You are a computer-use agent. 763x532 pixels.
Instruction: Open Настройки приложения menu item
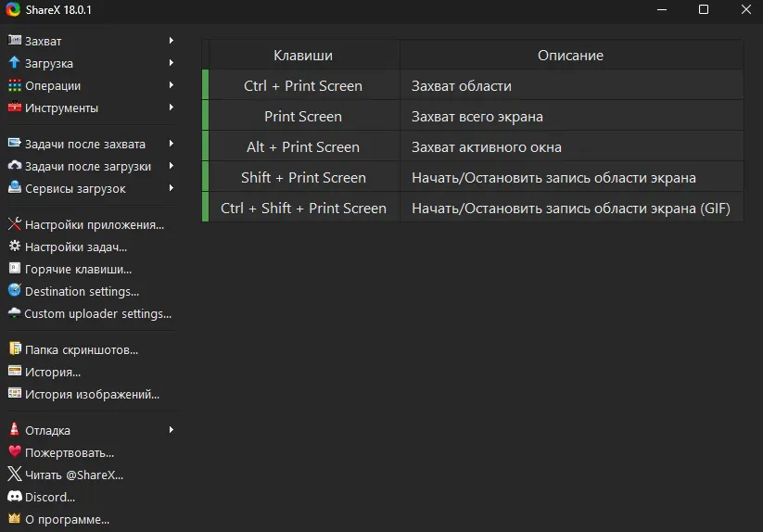[x=94, y=224]
